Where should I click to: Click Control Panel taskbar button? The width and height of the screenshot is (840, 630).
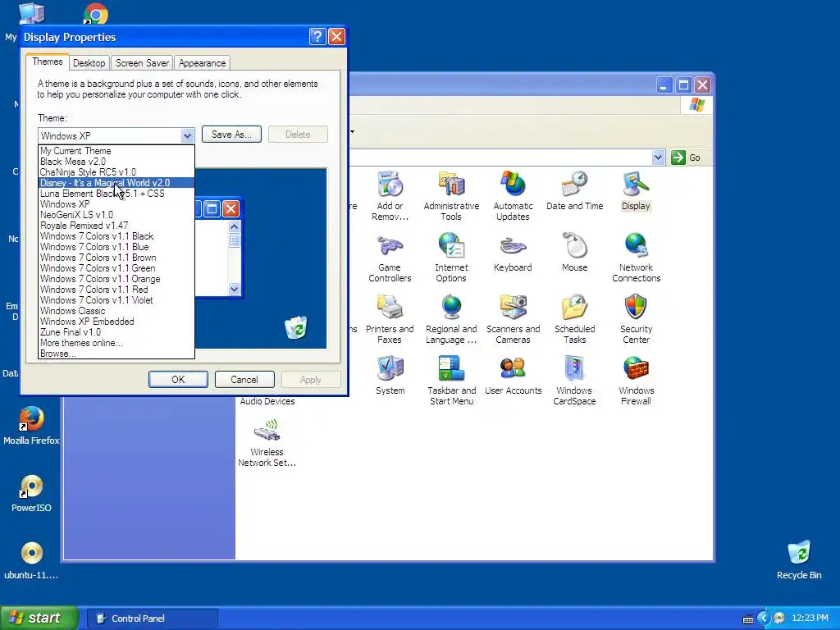click(x=153, y=619)
